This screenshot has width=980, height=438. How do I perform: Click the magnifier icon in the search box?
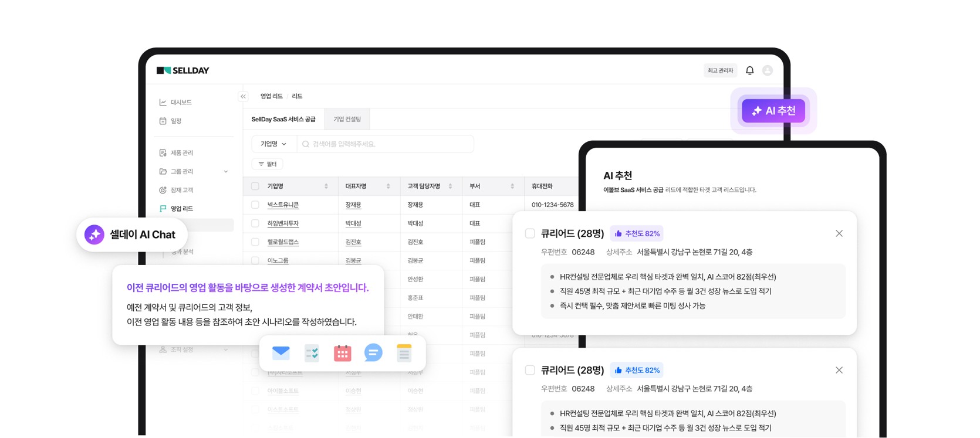(x=306, y=144)
